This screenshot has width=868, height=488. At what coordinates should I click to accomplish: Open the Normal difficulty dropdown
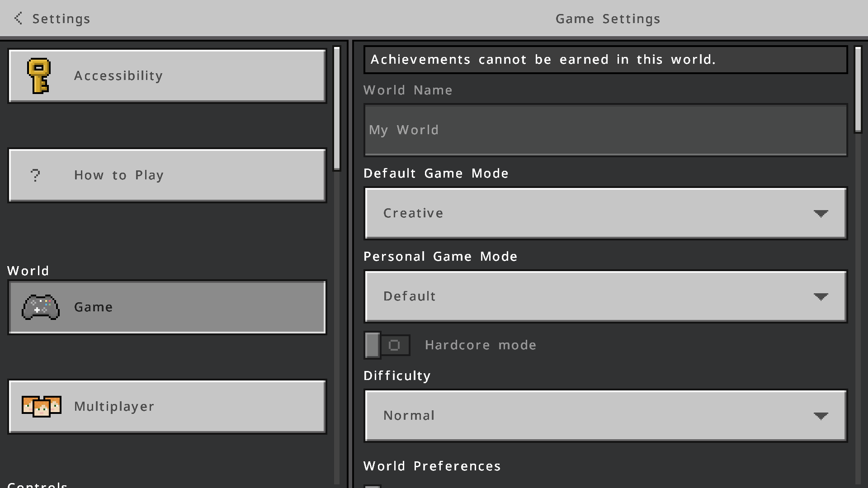coord(605,416)
